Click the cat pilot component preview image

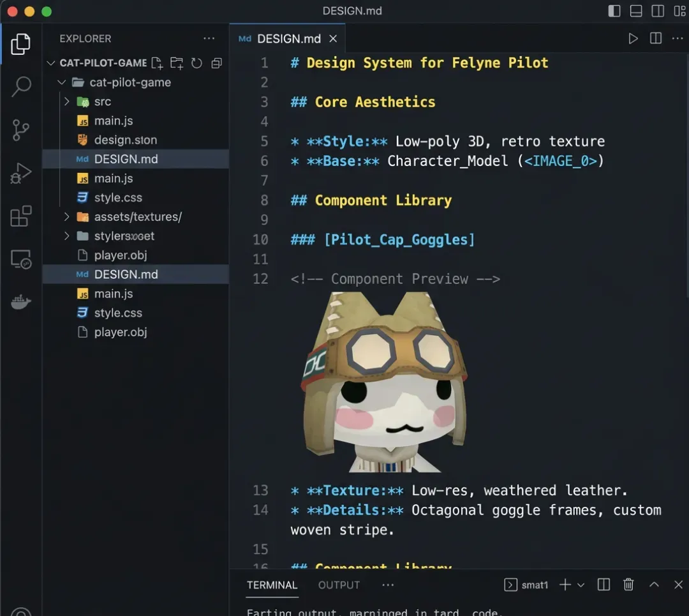pos(384,382)
